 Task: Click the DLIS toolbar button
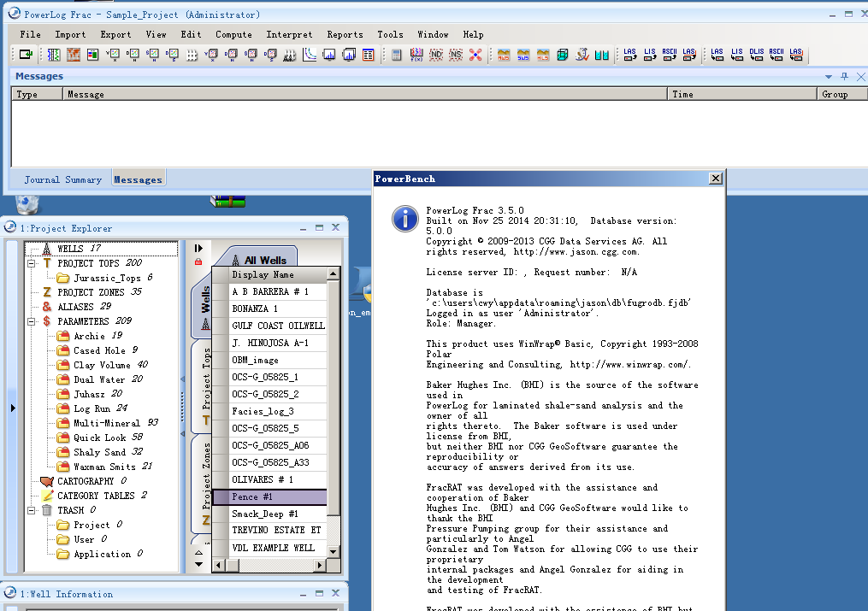click(757, 54)
